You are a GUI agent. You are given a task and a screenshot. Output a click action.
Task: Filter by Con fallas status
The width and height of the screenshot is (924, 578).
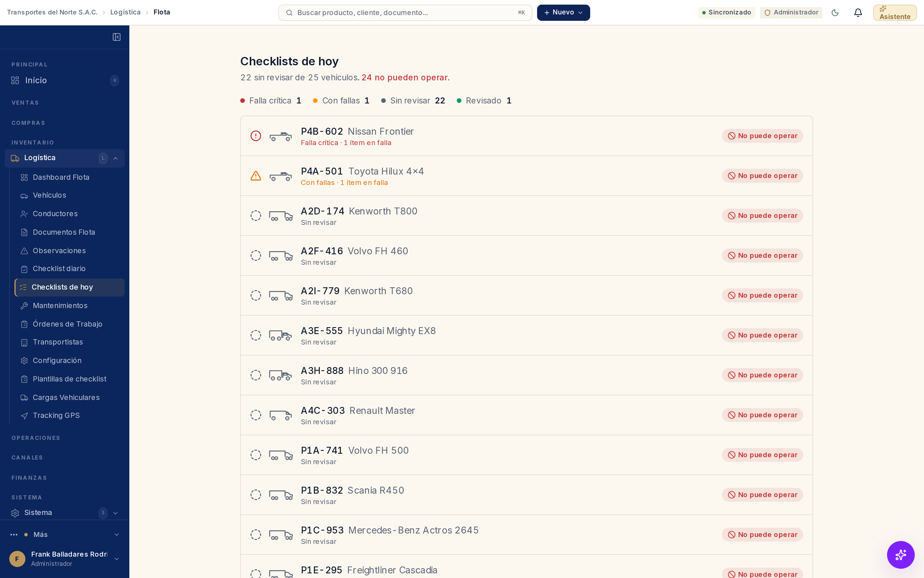coord(341,101)
